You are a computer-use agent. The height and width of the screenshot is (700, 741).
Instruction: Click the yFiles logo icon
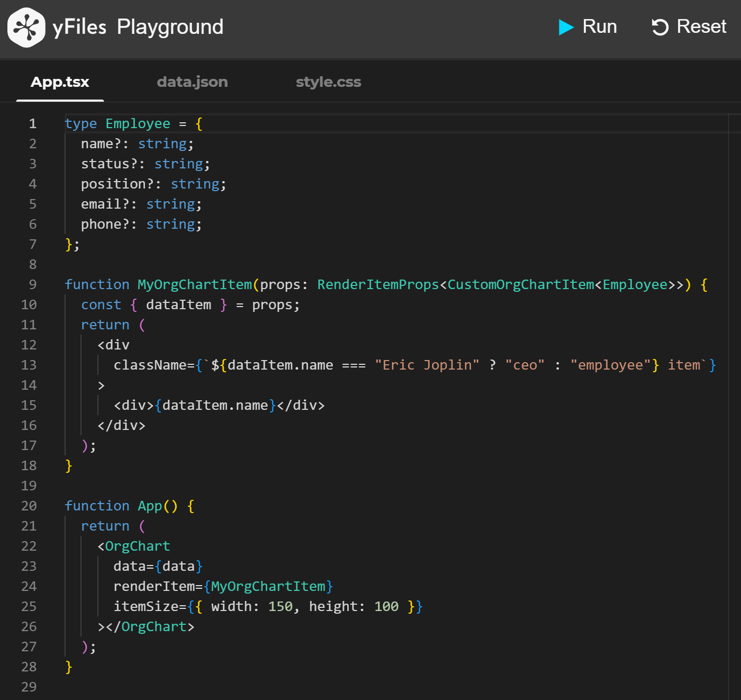26,28
